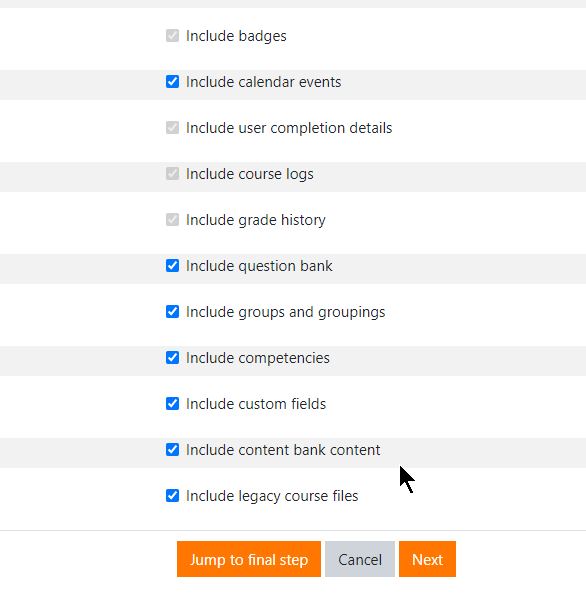Click the Include legacy course files label
Image resolution: width=586 pixels, height=606 pixels.
[x=272, y=496]
